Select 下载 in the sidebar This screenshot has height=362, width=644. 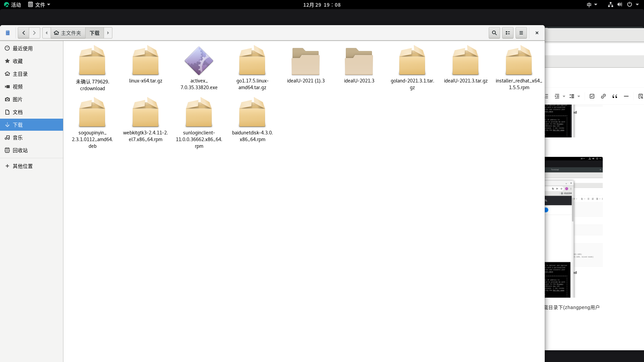tap(32, 125)
